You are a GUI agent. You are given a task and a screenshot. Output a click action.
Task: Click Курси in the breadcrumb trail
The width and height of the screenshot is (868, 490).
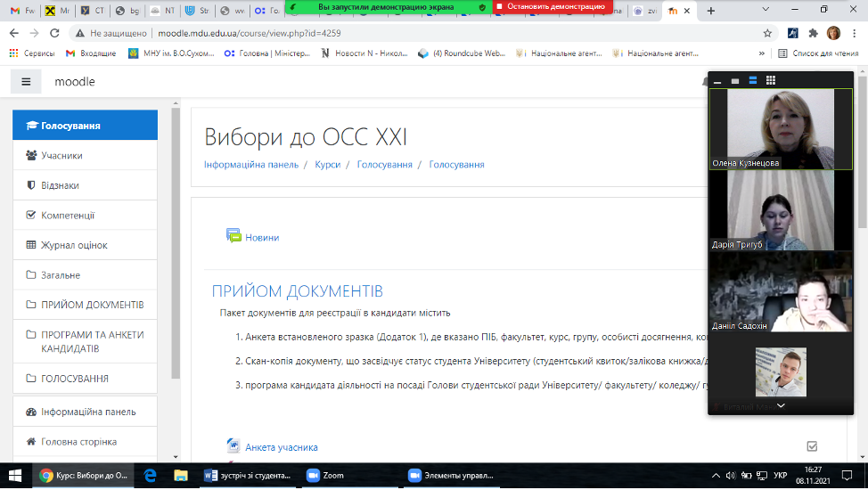click(327, 165)
